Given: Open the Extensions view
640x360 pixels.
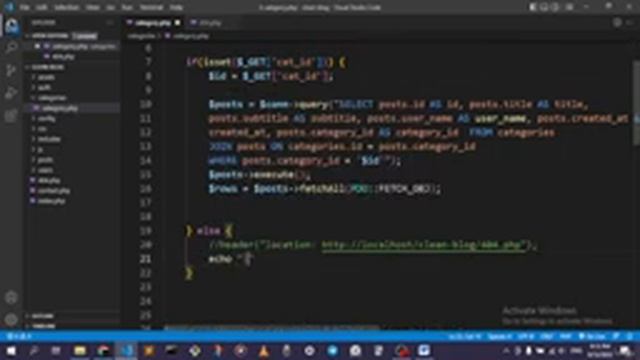Looking at the screenshot, I should 11,116.
